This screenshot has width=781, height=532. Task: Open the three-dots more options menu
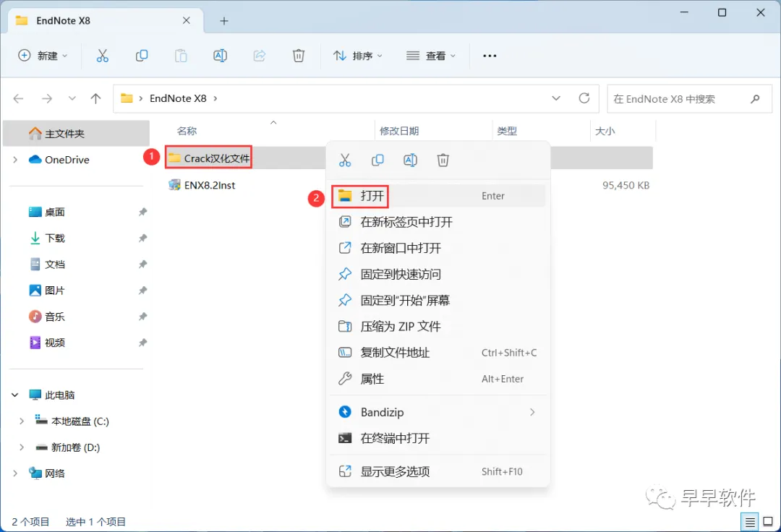point(490,56)
